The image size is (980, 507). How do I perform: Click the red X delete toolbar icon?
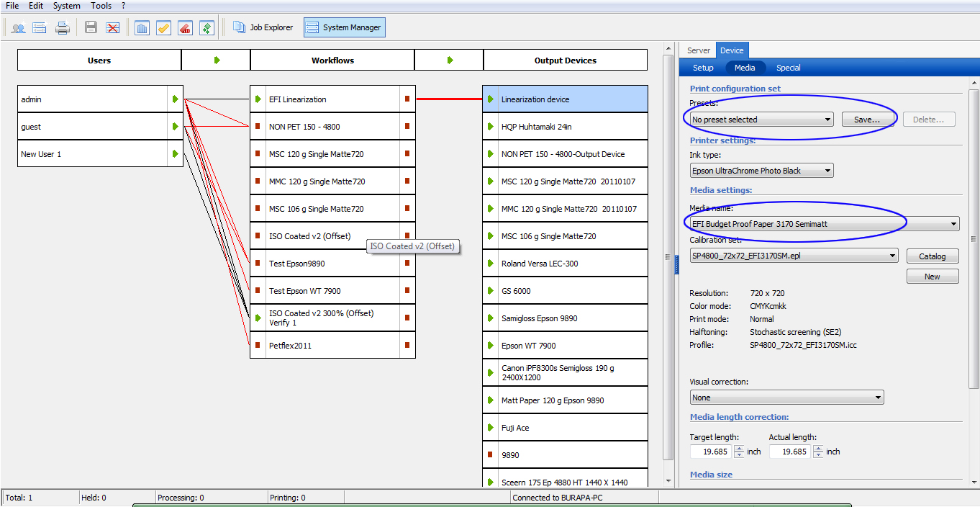pyautogui.click(x=112, y=27)
